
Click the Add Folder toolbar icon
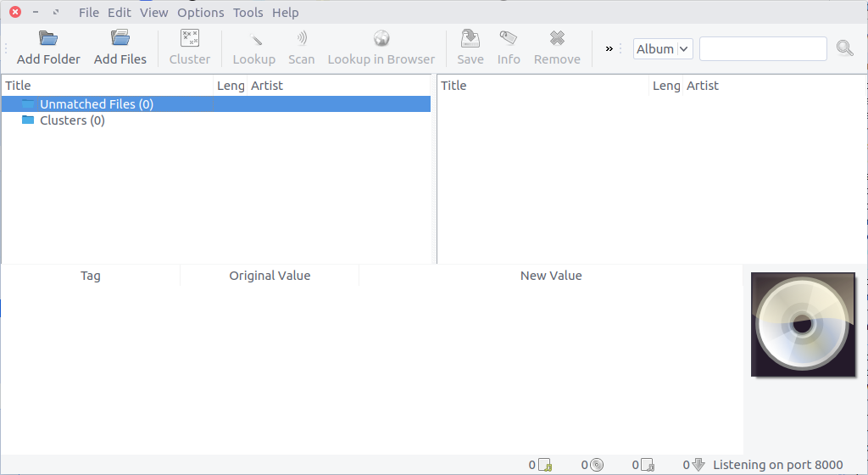click(48, 38)
